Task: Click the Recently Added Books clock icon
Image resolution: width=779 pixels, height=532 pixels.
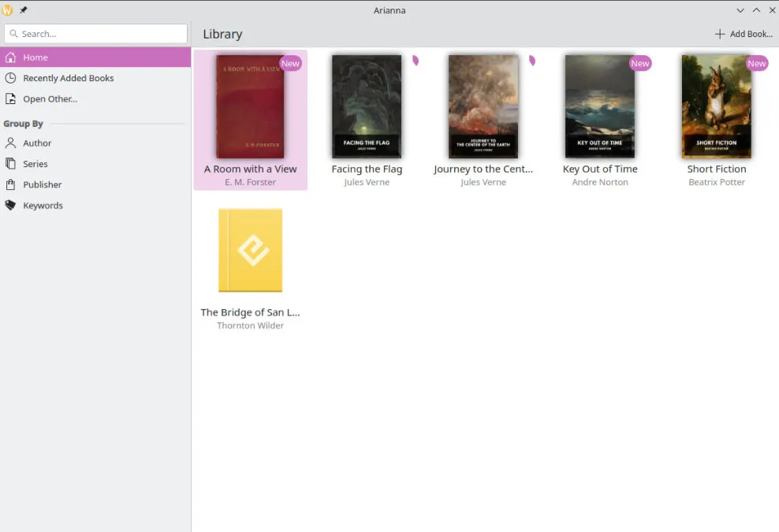Action: tap(10, 78)
